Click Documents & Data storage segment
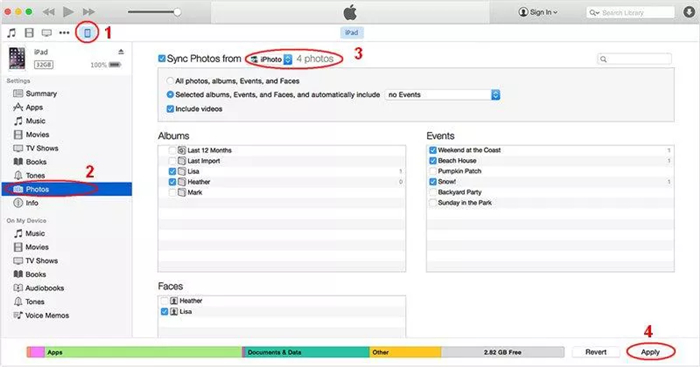The image size is (700, 367). (x=307, y=352)
